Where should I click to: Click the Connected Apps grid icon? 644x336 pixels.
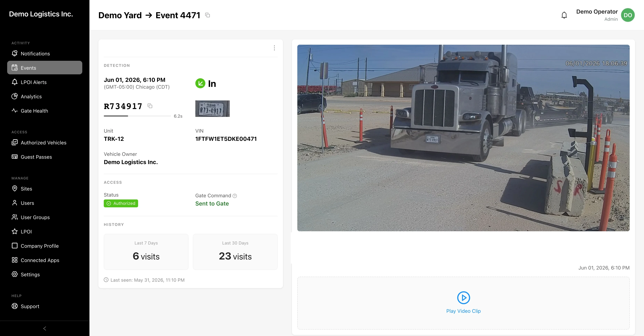click(x=15, y=260)
